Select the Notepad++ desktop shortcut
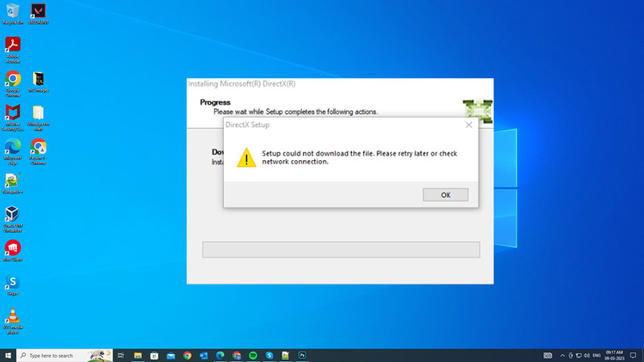The width and height of the screenshot is (644, 362). [13, 183]
